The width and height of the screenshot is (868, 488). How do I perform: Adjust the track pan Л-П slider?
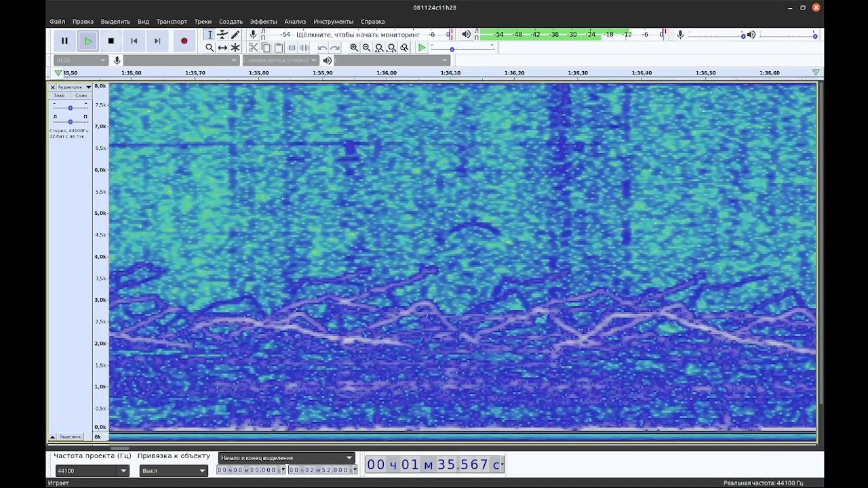click(70, 121)
